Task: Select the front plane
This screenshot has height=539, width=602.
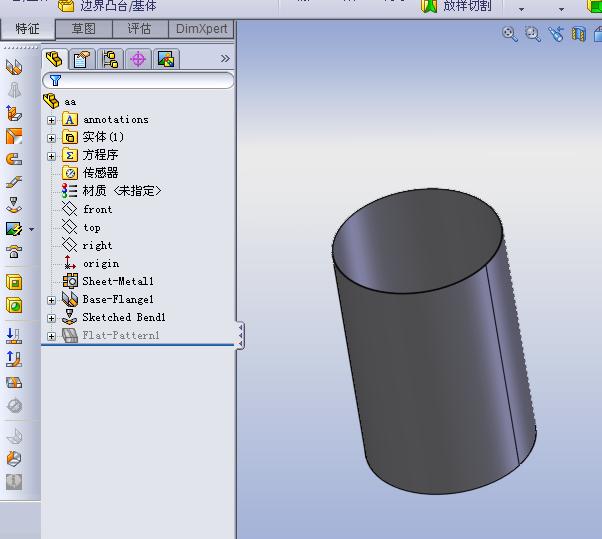Action: tap(87, 209)
